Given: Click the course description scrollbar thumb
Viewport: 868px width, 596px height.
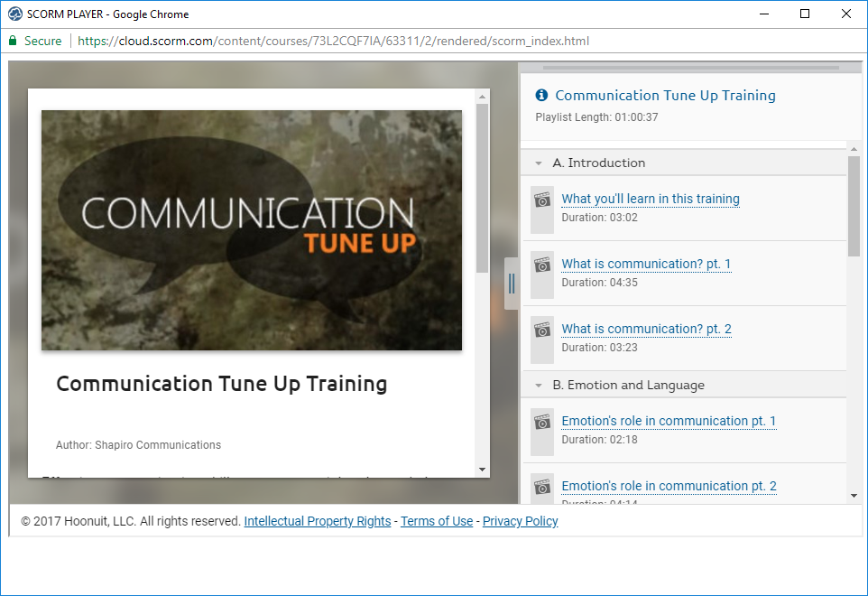Looking at the screenshot, I should click(x=482, y=189).
